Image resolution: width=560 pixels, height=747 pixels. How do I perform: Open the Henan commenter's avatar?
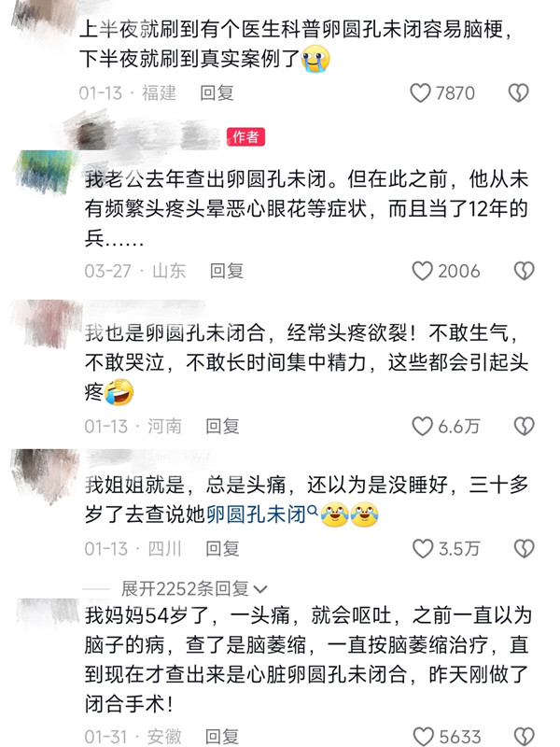tap(48, 322)
